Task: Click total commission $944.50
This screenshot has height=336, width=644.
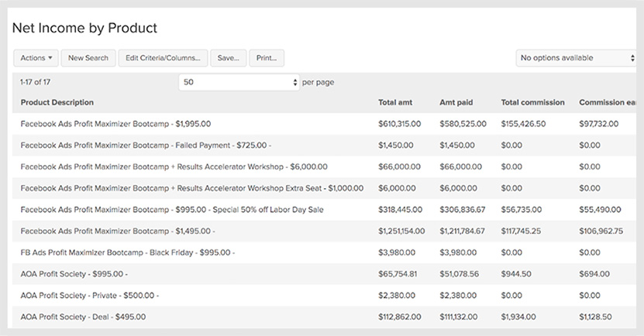Action: [516, 274]
